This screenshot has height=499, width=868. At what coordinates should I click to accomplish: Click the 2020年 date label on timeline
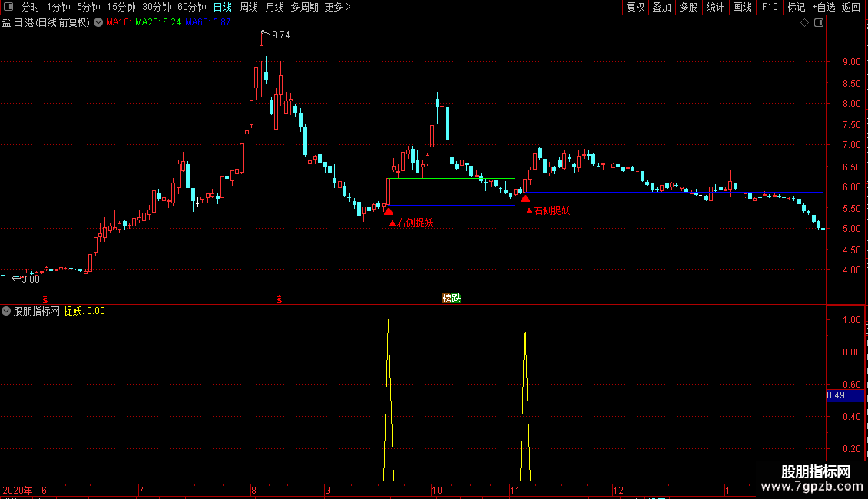18,490
